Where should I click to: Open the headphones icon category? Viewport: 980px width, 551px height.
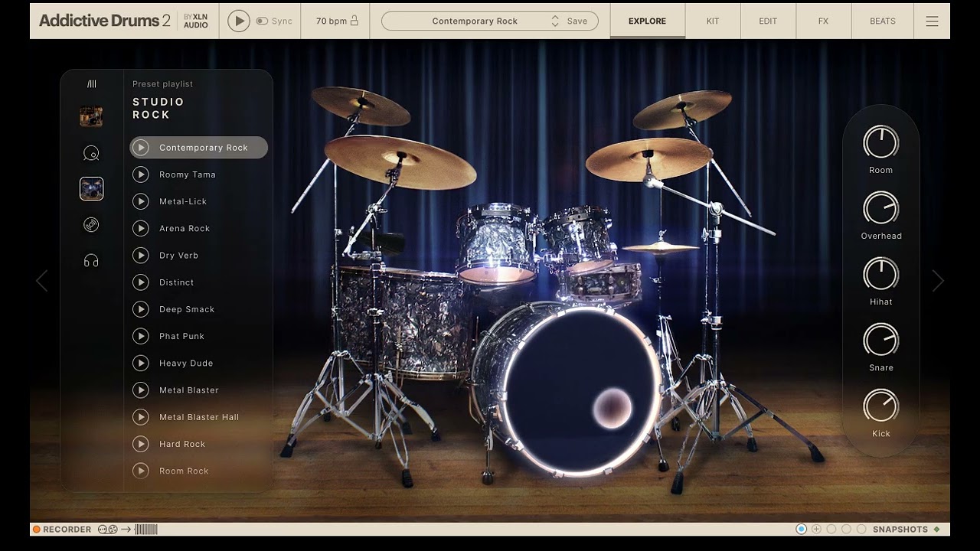click(91, 261)
